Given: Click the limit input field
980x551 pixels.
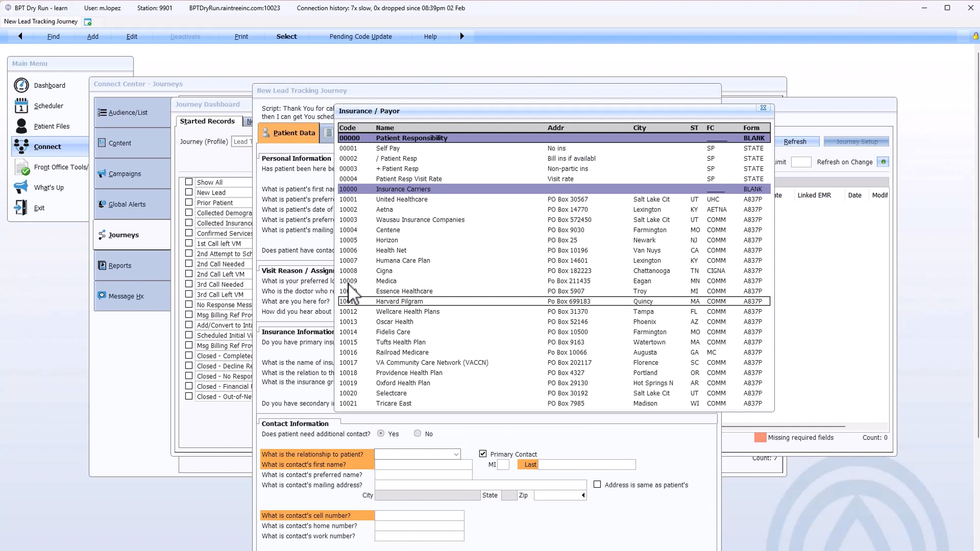Looking at the screenshot, I should click(801, 162).
